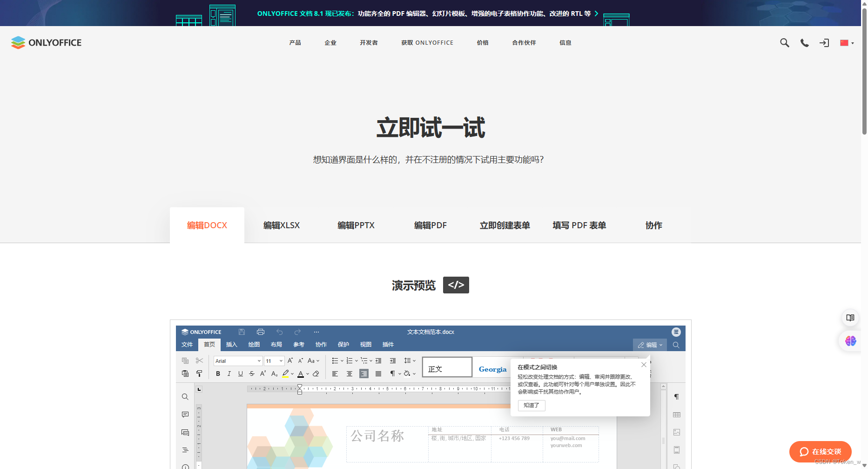Open the line spacing dropdown
The height and width of the screenshot is (469, 868).
pos(410,361)
